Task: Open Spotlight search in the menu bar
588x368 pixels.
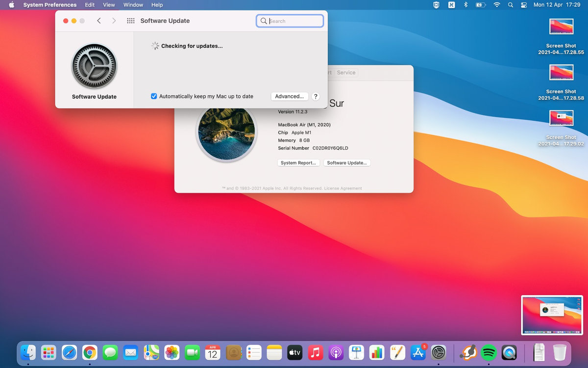Action: (x=511, y=5)
